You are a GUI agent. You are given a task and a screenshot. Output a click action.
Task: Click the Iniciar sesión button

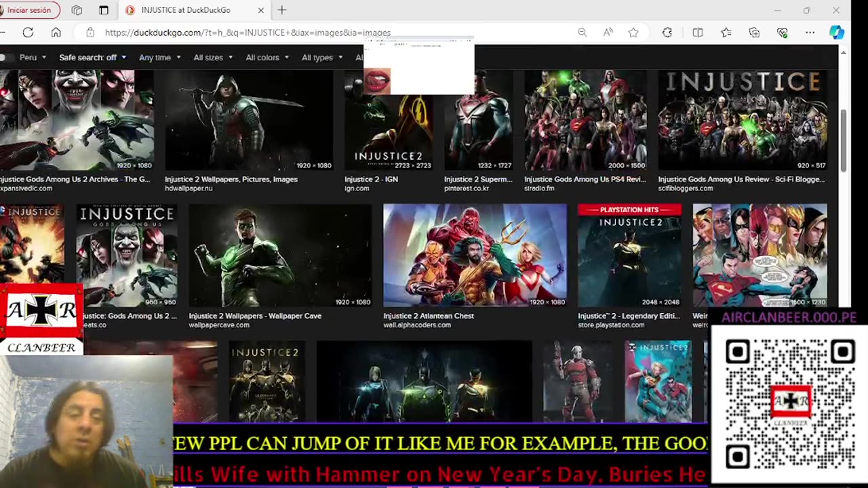pyautogui.click(x=29, y=10)
